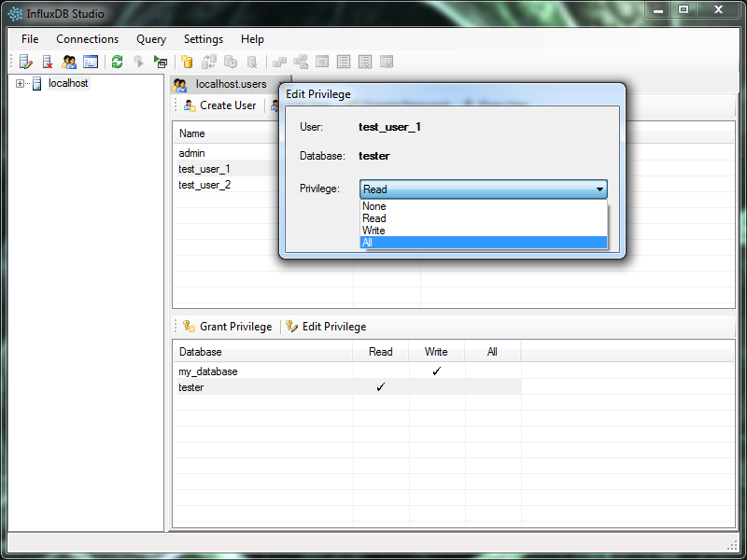Select admin in the users list
The image size is (747, 560).
tap(191, 153)
